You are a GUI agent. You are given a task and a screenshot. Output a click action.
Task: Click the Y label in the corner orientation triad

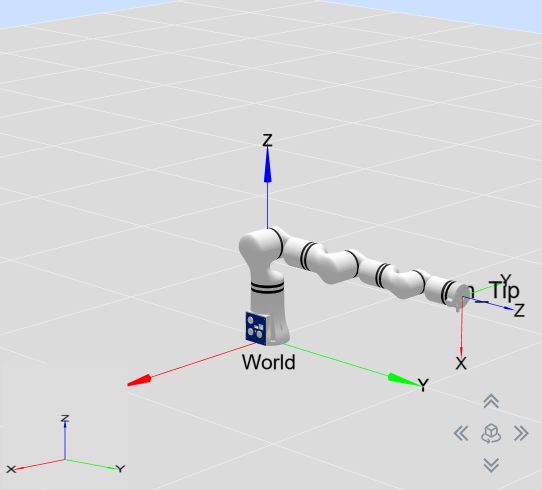click(x=120, y=469)
